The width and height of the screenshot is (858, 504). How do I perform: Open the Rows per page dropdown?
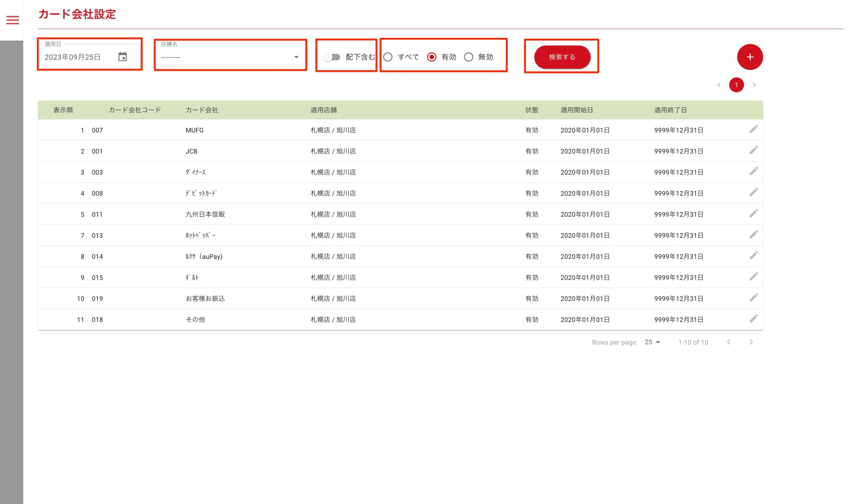[652, 342]
